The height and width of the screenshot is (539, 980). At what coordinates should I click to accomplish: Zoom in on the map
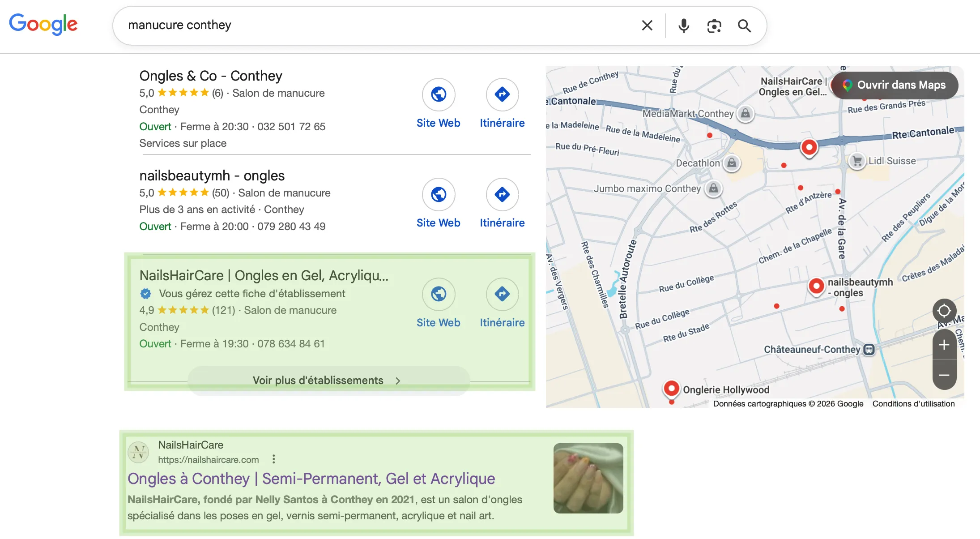coord(944,344)
